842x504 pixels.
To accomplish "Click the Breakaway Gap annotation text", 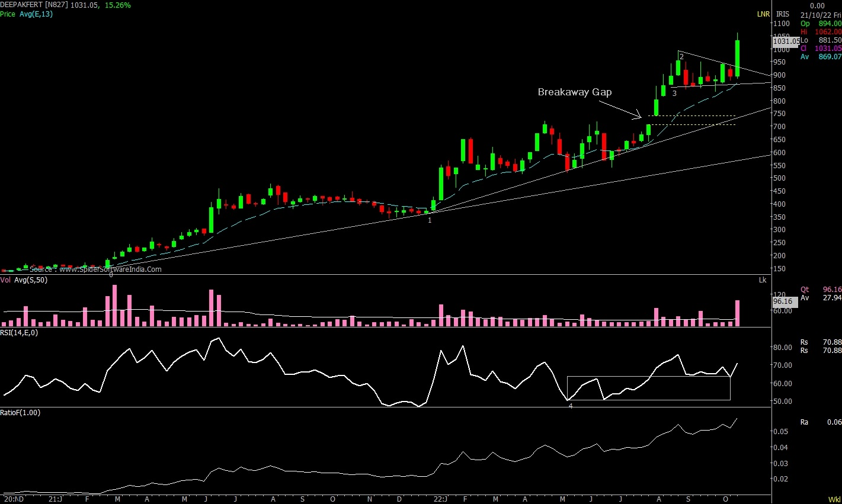I will [574, 92].
